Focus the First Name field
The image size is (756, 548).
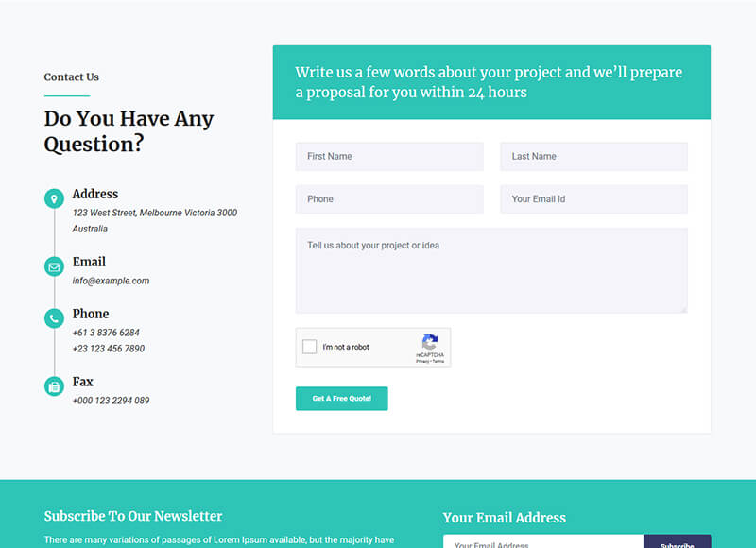[389, 157]
